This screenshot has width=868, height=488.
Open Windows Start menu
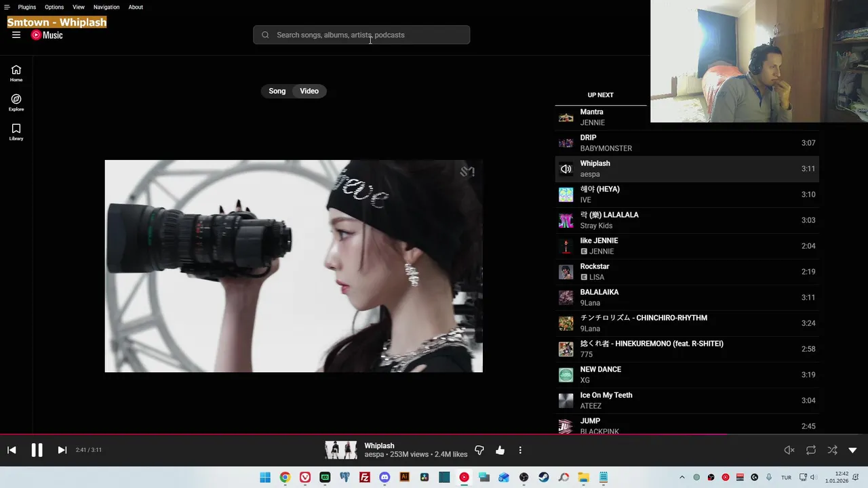pos(265,477)
